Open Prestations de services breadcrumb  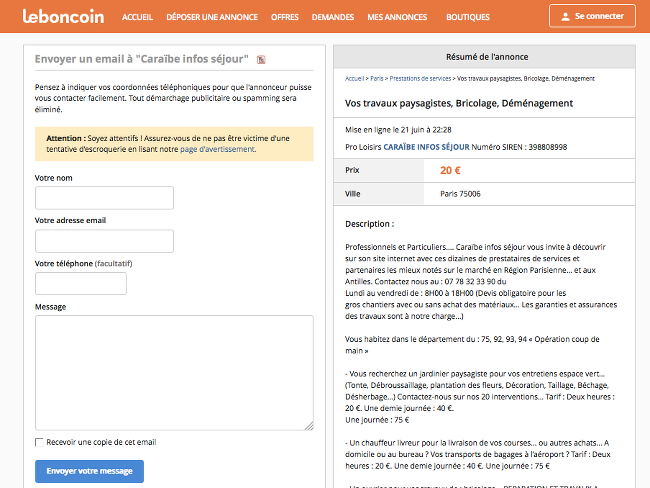click(420, 77)
